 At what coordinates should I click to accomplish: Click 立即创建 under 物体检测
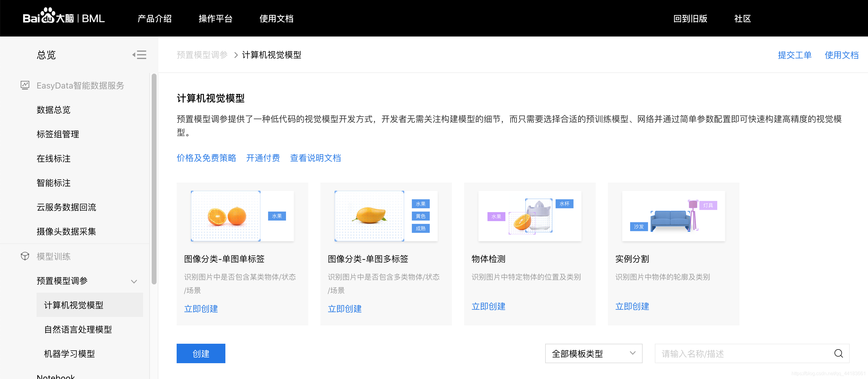[488, 306]
